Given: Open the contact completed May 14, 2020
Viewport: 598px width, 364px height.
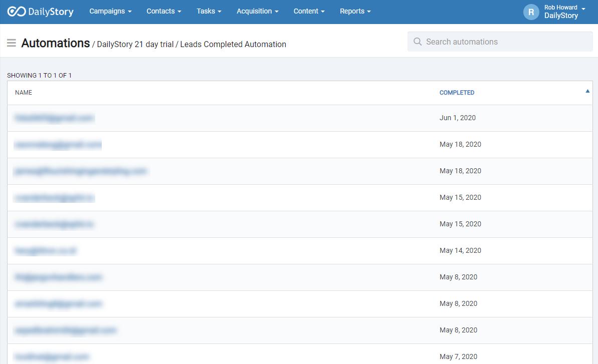Looking at the screenshot, I should pyautogui.click(x=46, y=250).
